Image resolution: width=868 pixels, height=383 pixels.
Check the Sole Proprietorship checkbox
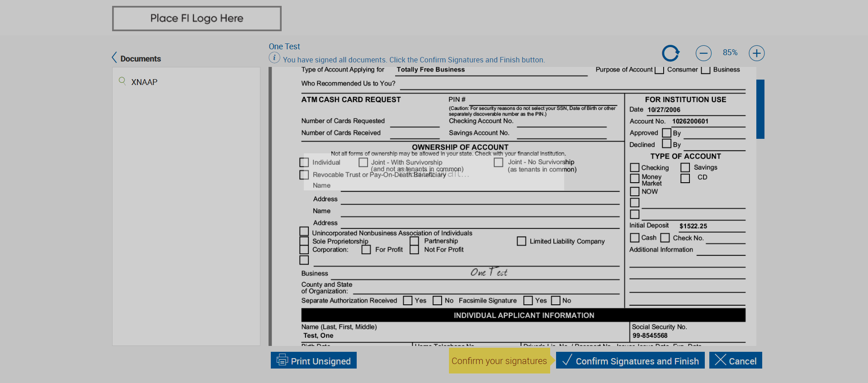[304, 241]
